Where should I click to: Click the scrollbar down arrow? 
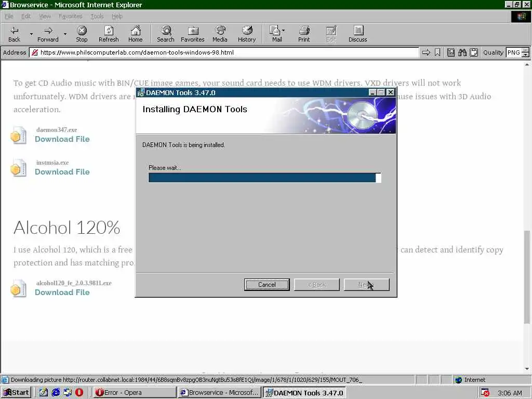point(527,369)
